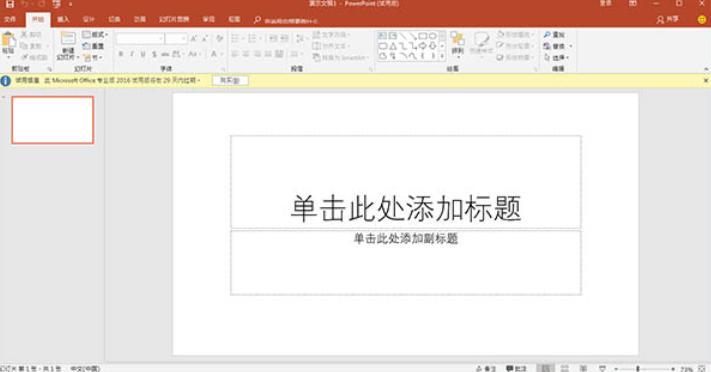711x372 pixels.
Task: Toggle Italic formatting
Action: [132, 54]
